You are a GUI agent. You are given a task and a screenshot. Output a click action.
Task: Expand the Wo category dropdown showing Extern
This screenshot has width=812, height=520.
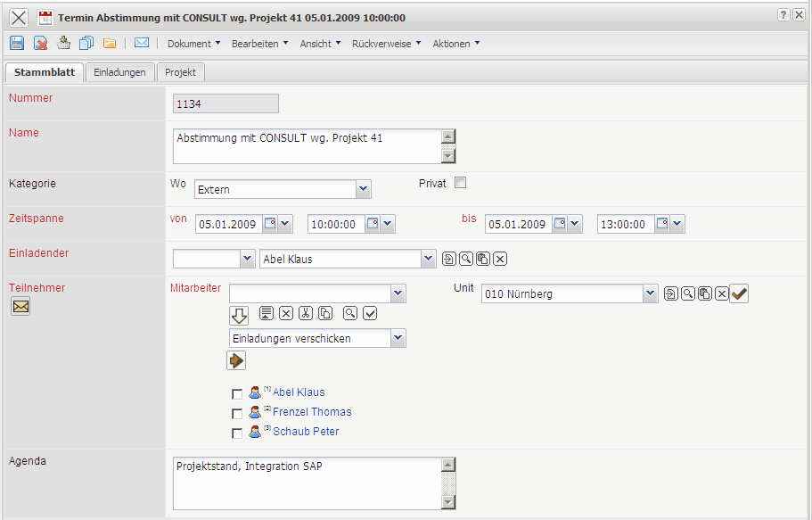point(364,189)
